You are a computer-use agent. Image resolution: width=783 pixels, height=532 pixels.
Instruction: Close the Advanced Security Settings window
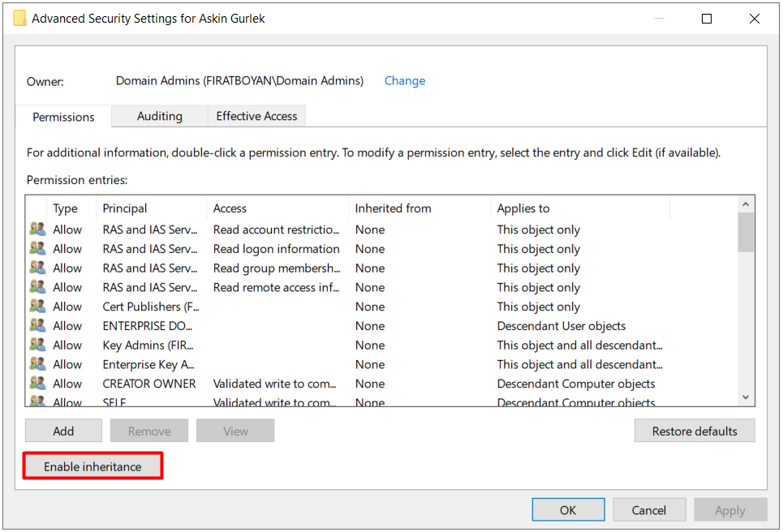(x=755, y=19)
